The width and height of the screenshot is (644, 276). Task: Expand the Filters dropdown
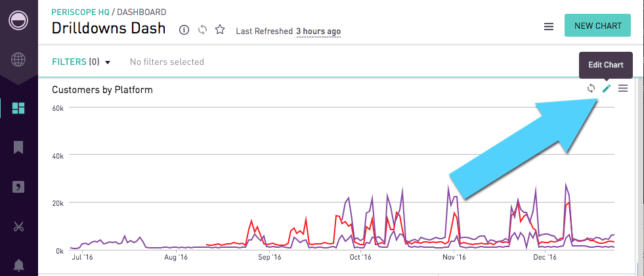pyautogui.click(x=81, y=62)
